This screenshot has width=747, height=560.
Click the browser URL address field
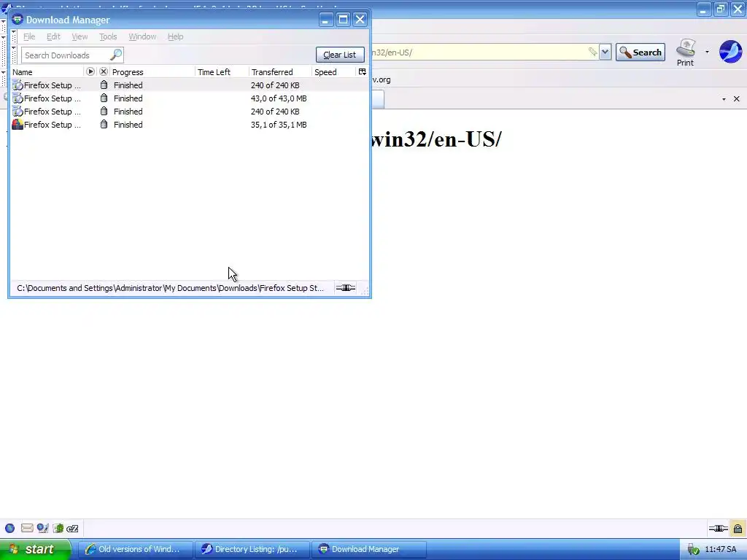tap(479, 52)
